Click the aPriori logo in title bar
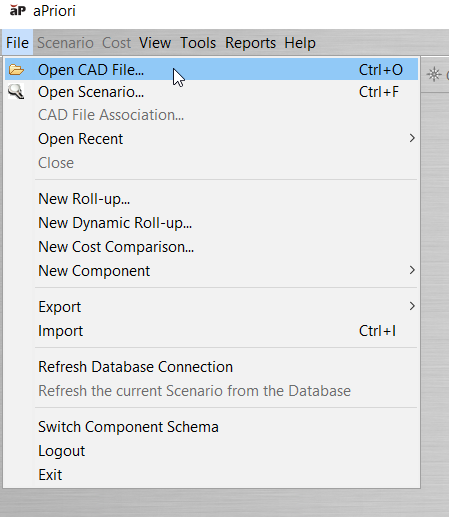Viewport: 449px width, 517px height. point(17,11)
